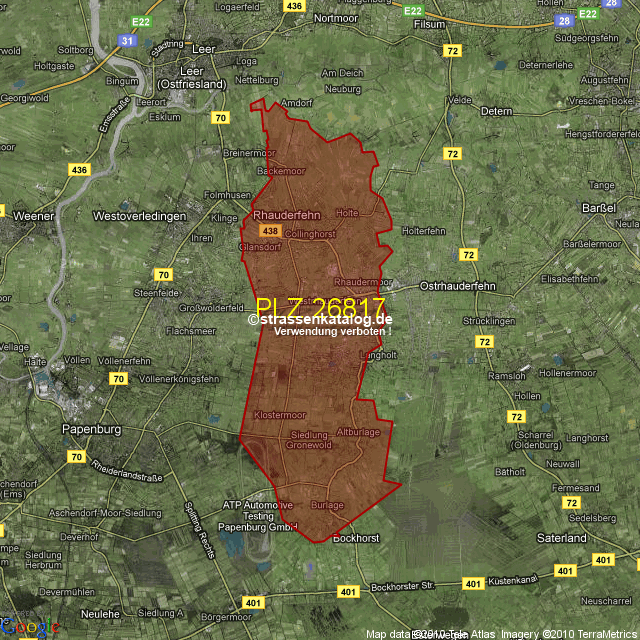The width and height of the screenshot is (640, 640).
Task: Click the 438 road shield in Rhauderfehn
Action: tap(269, 231)
